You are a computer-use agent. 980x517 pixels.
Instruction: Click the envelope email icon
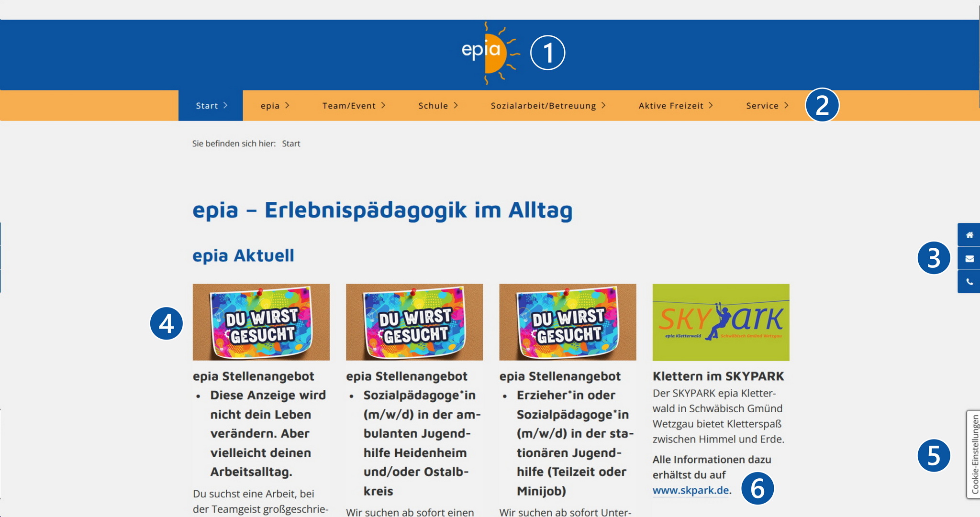969,259
